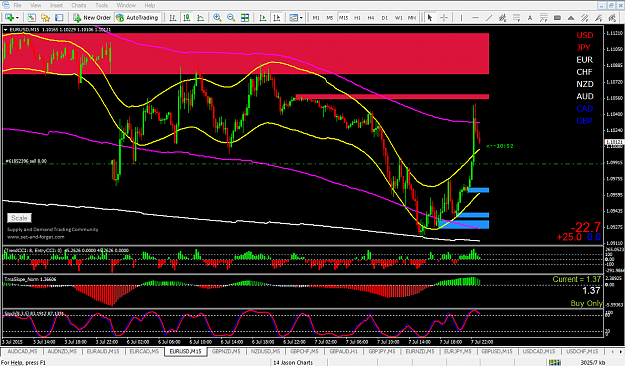Image resolution: width=625 pixels, height=366 pixels.
Task: Switch timeframe to MN
Action: tap(412, 18)
